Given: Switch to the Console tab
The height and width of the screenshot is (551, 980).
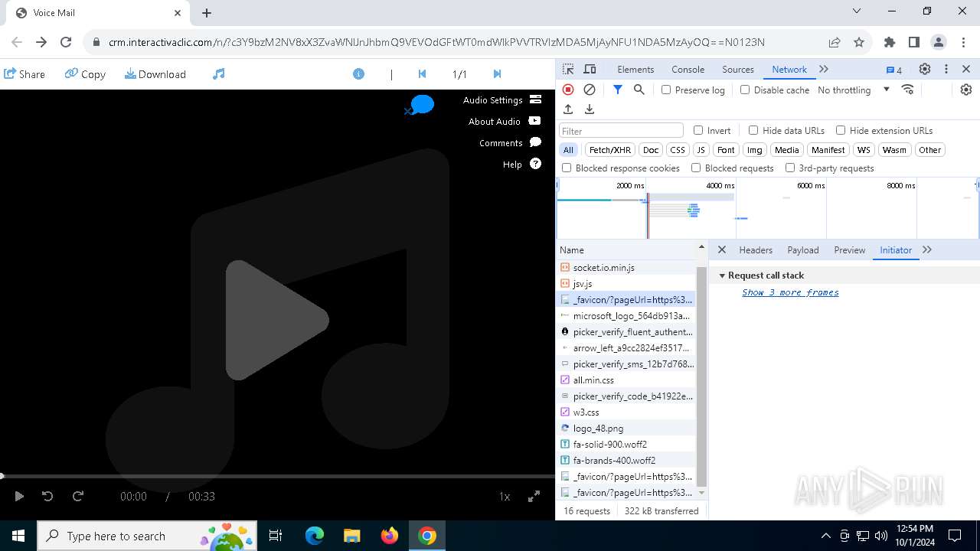Looking at the screenshot, I should 688,69.
